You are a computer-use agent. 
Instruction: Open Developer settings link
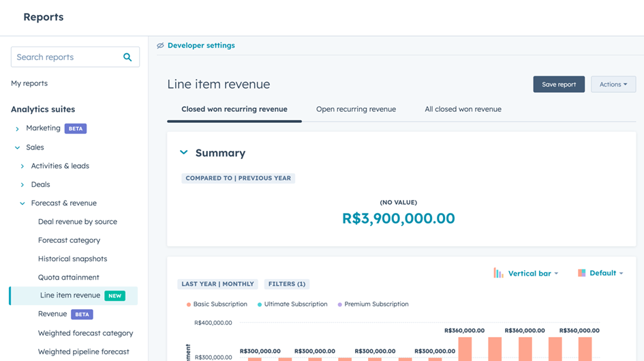(x=201, y=46)
